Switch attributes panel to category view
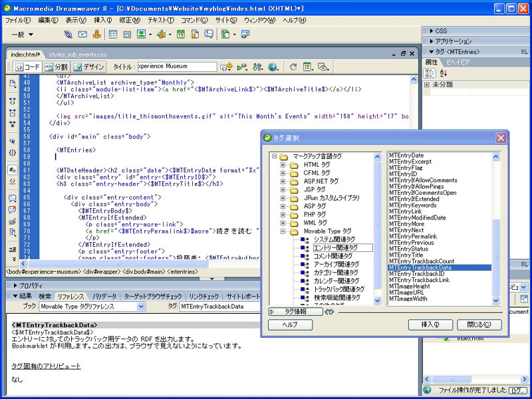Viewport: 532px width, 399px height. [430, 73]
